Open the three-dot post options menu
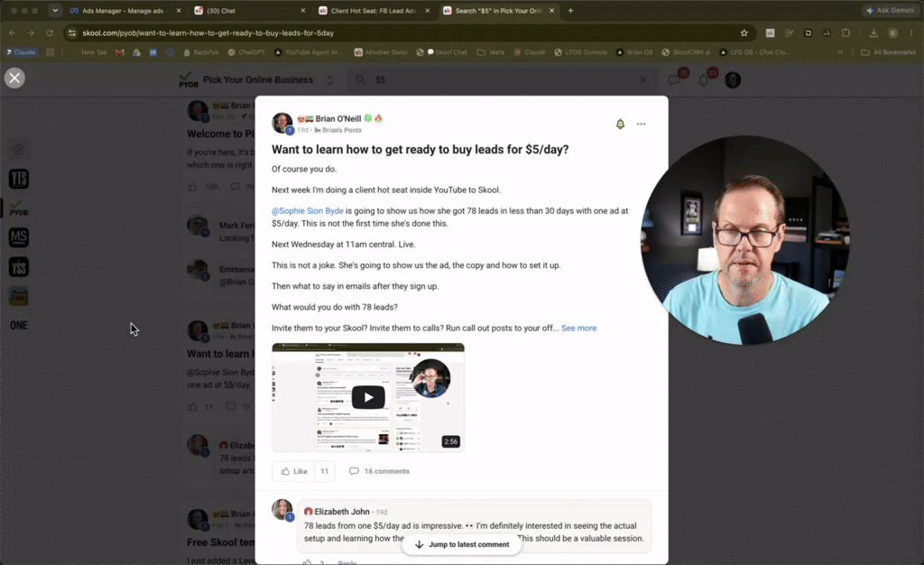 point(642,124)
